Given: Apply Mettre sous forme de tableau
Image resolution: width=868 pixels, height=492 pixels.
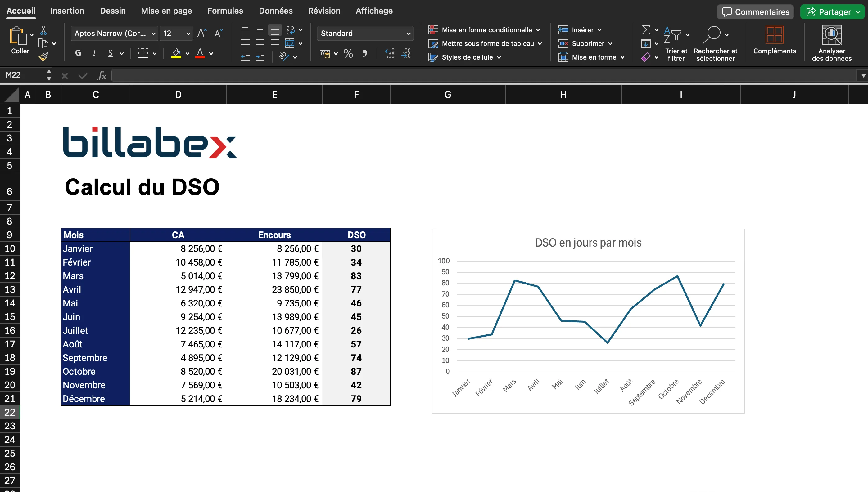Looking at the screenshot, I should (x=487, y=43).
